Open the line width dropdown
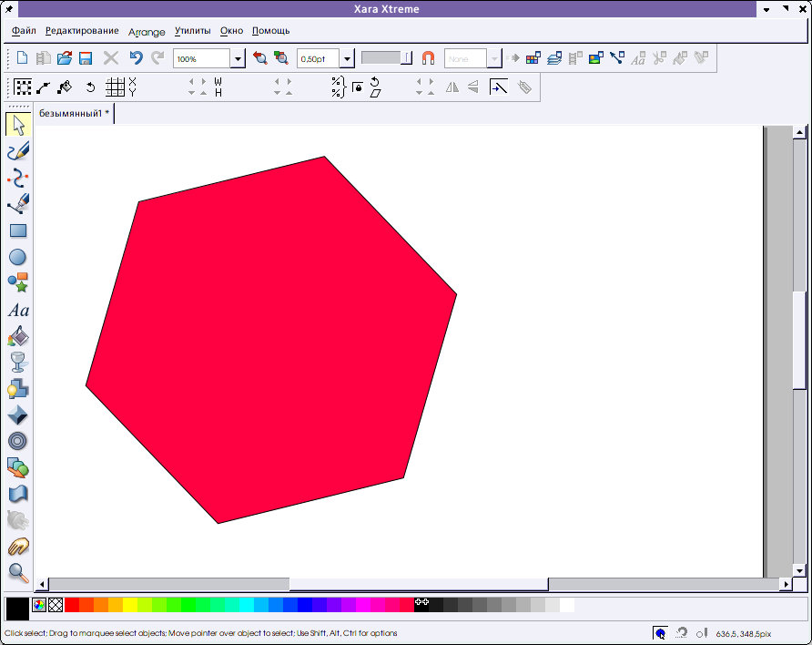The width and height of the screenshot is (812, 645). 347,59
